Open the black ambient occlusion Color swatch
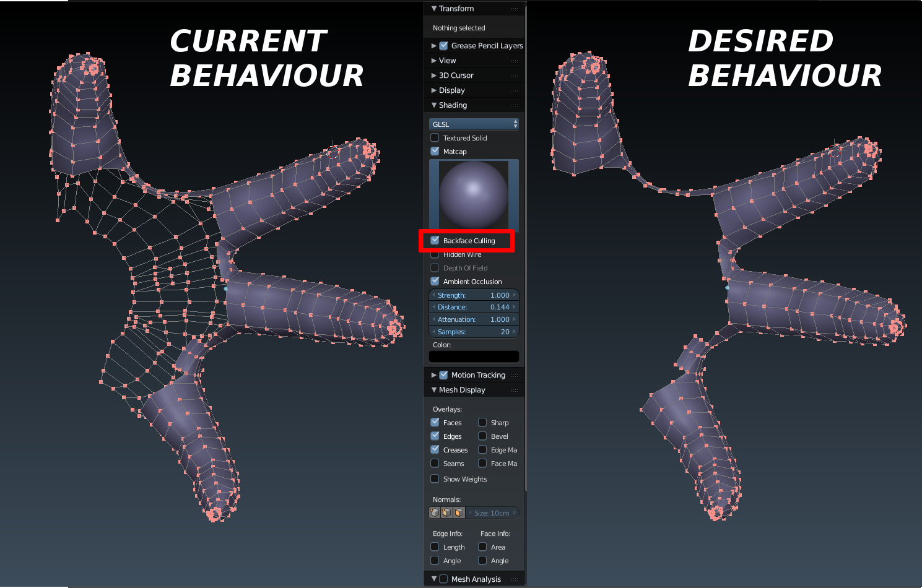922x588 pixels. (x=474, y=357)
